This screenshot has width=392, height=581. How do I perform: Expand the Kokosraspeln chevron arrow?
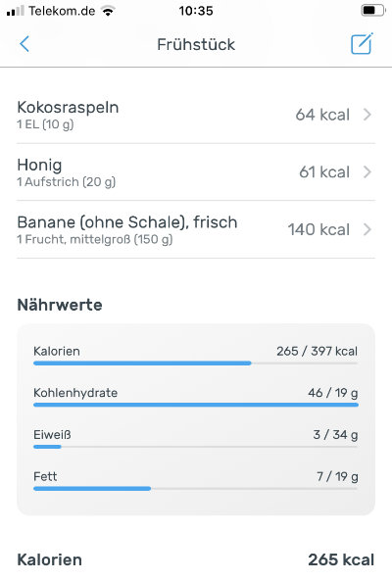coord(367,115)
